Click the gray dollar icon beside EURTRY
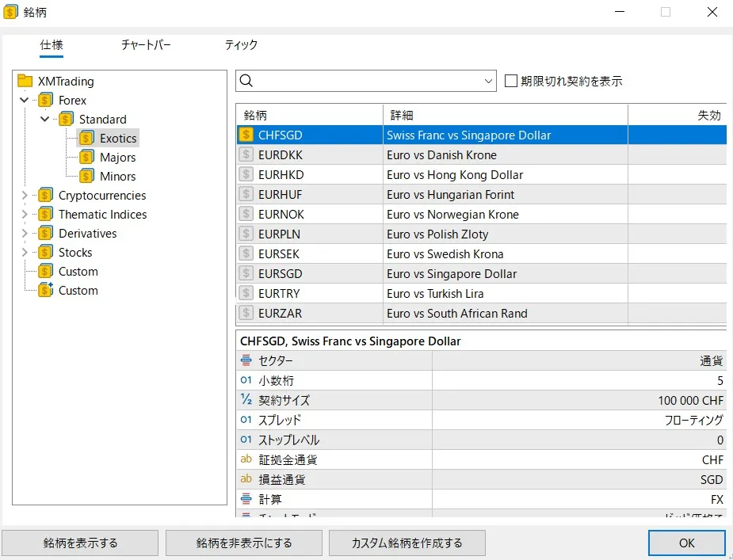Image resolution: width=733 pixels, height=560 pixels. (x=246, y=294)
